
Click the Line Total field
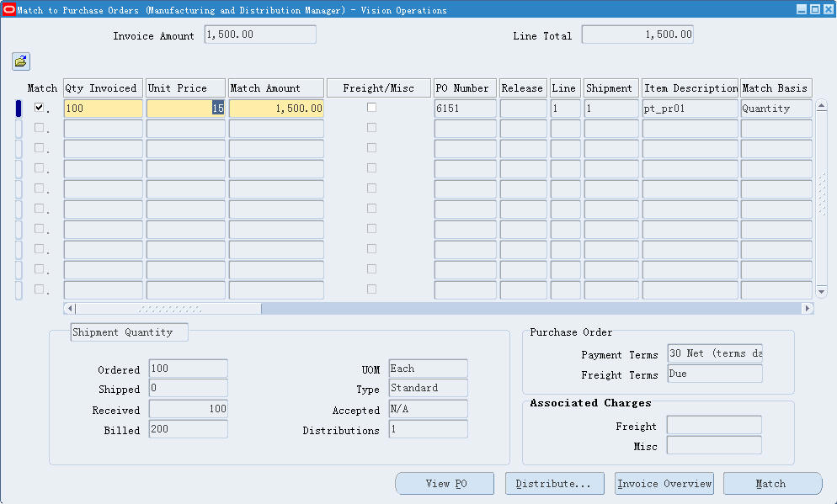click(x=637, y=34)
